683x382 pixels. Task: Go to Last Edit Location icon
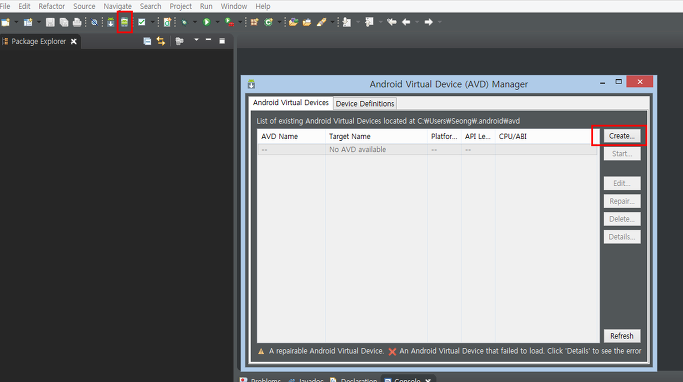coord(392,22)
